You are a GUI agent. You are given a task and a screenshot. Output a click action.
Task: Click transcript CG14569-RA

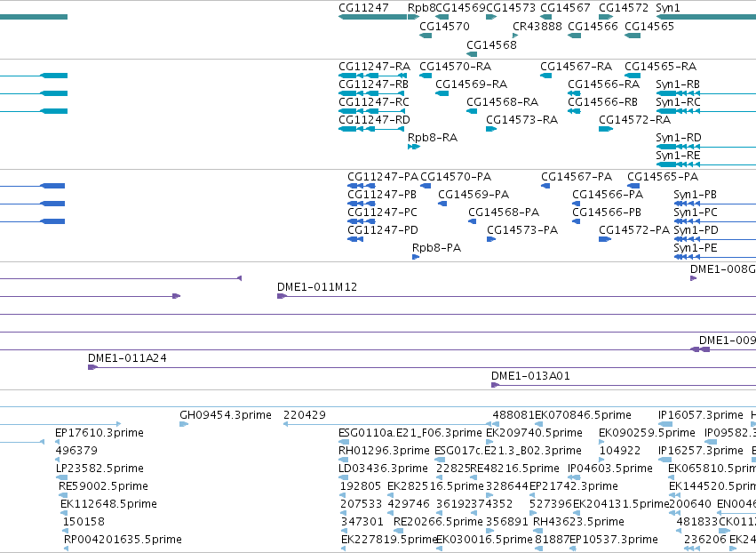coord(471,84)
